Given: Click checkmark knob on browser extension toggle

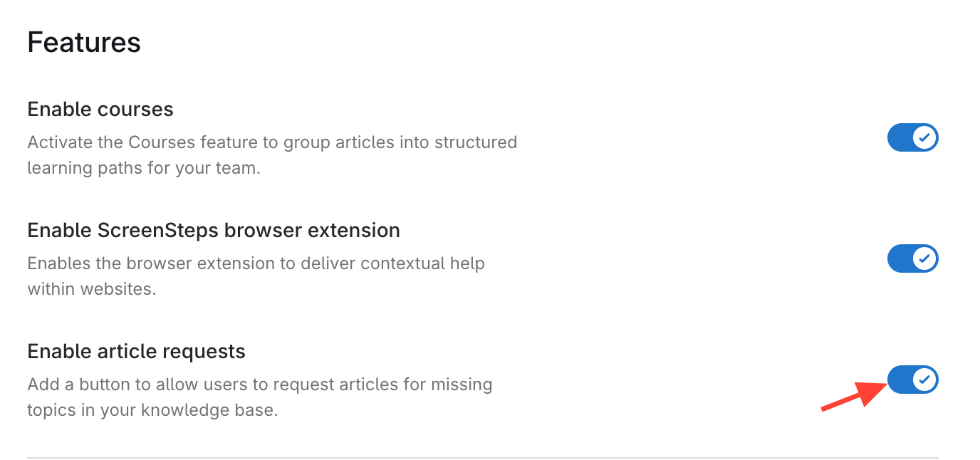Looking at the screenshot, I should pos(924,258).
